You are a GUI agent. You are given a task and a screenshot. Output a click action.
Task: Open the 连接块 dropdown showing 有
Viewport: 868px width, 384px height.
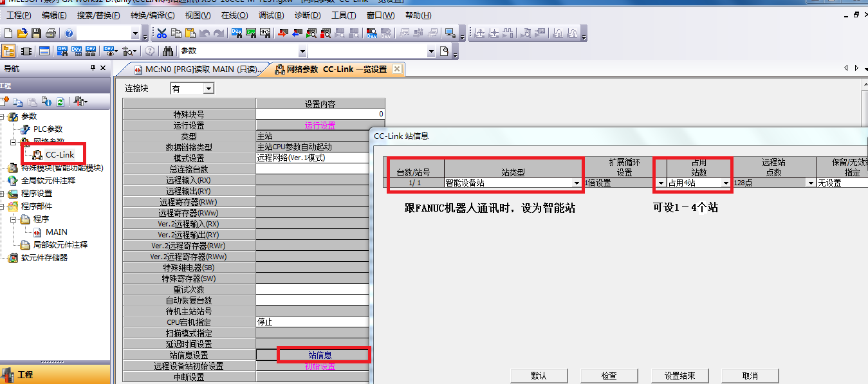(208, 89)
